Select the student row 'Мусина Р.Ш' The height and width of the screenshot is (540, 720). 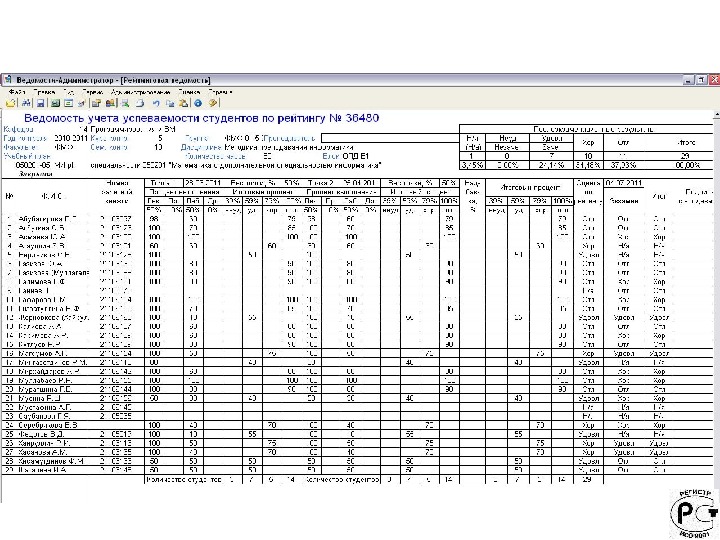pyautogui.click(x=357, y=398)
